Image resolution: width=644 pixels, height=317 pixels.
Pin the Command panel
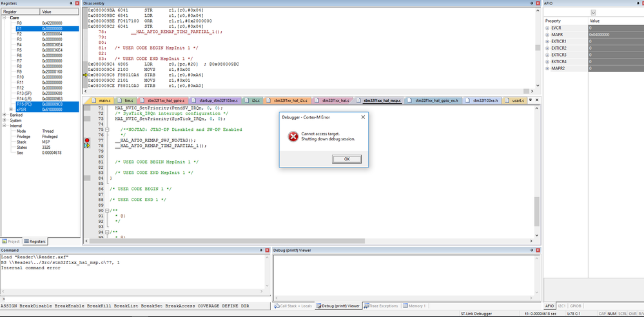261,249
